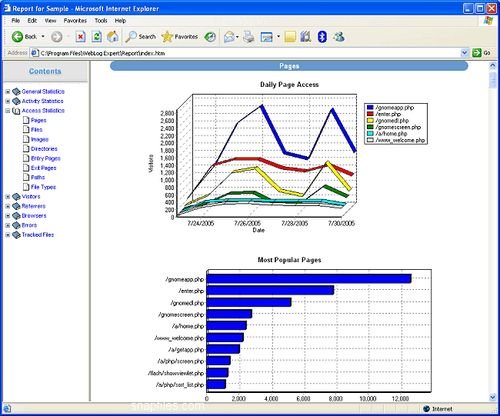Open the Directories report link
The height and width of the screenshot is (416, 500).
[x=44, y=149]
